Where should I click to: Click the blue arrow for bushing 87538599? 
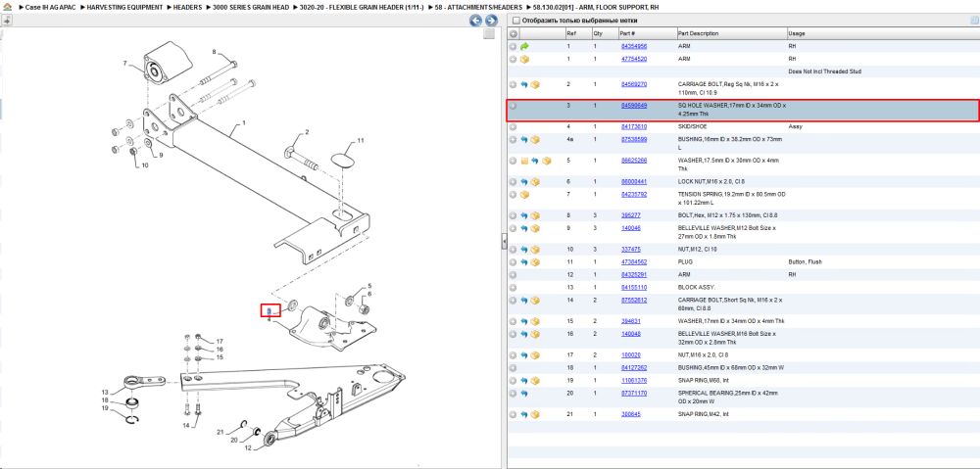(524, 139)
